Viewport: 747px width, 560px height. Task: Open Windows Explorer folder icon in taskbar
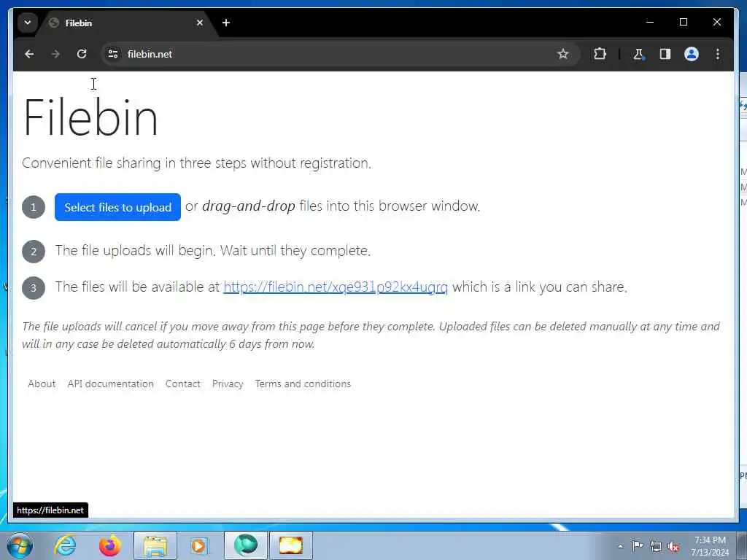(155, 545)
